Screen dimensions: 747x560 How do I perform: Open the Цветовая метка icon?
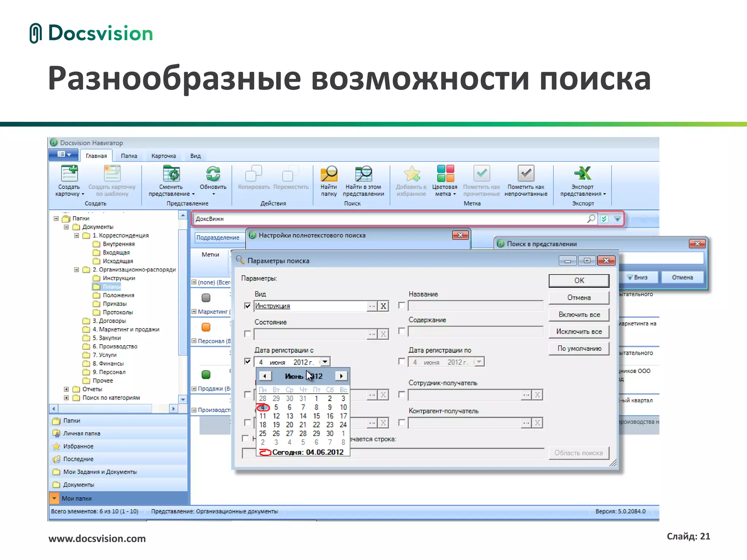pos(445,174)
